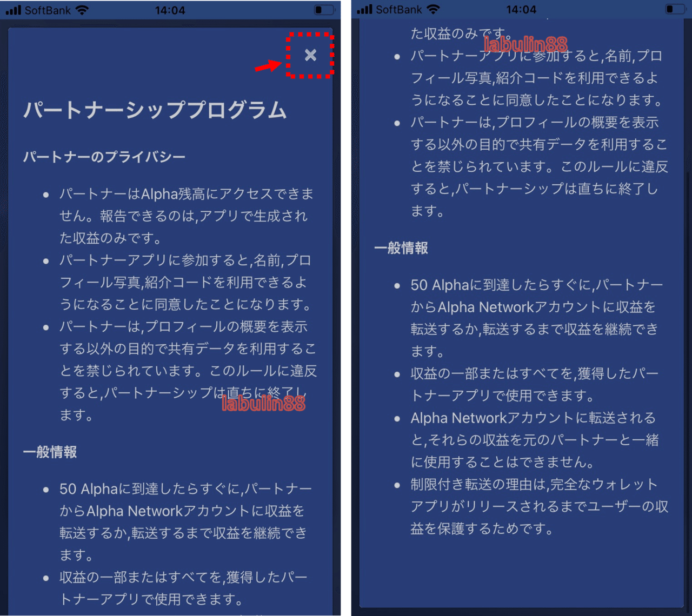This screenshot has width=692, height=616.
Task: Close the partnership program dialog with X
Action: (x=310, y=55)
